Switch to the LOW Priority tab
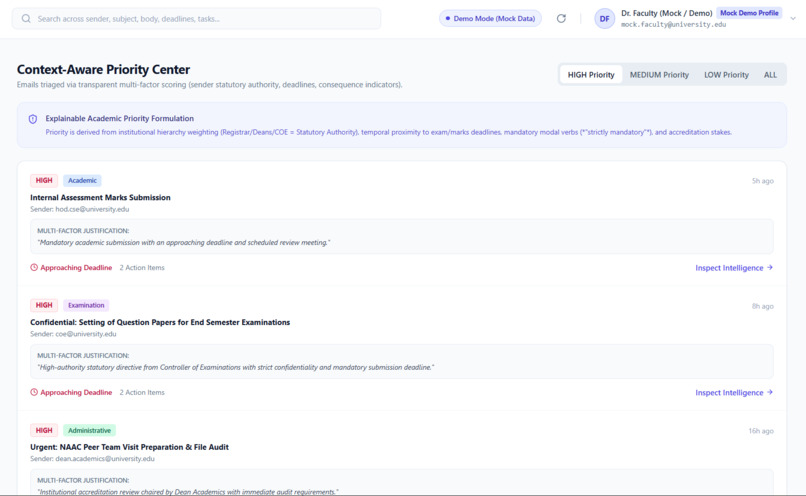 click(x=726, y=75)
